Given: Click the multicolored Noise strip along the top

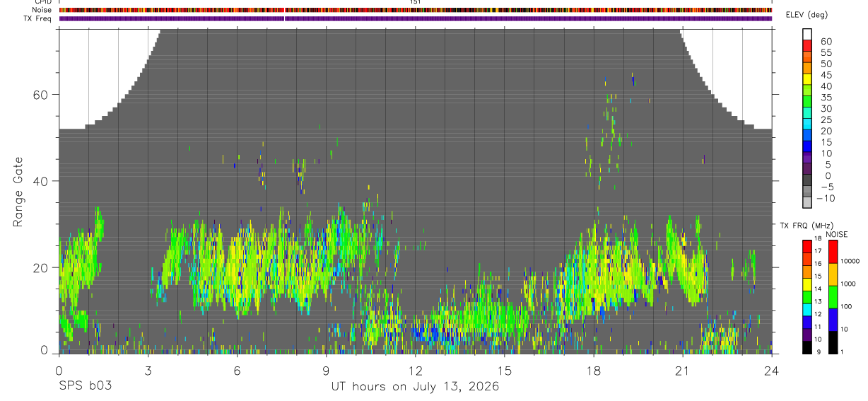Looking at the screenshot, I should point(416,10).
